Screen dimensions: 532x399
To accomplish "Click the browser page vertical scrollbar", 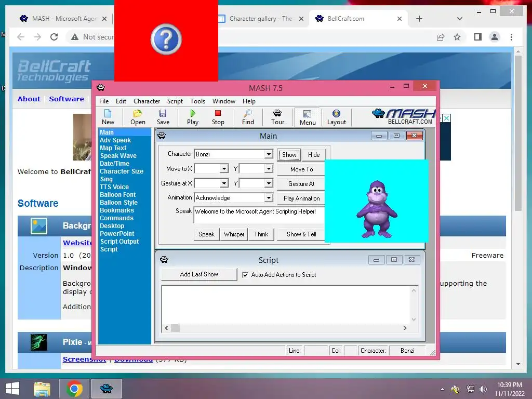I will 518,132.
